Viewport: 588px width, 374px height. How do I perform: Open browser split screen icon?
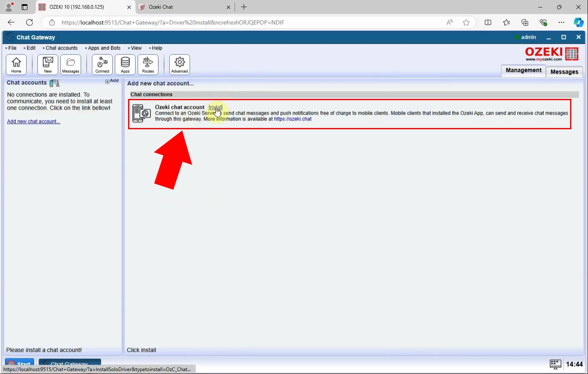point(488,22)
